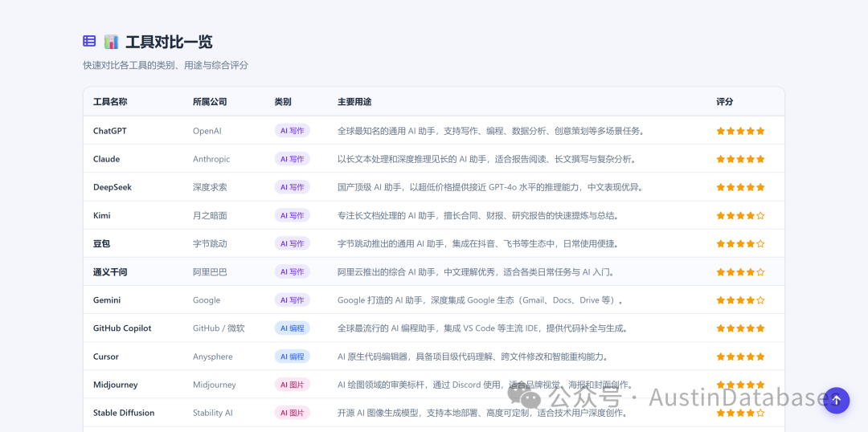Image resolution: width=868 pixels, height=432 pixels.
Task: Click the 字节跳动 company cell
Action: point(210,243)
